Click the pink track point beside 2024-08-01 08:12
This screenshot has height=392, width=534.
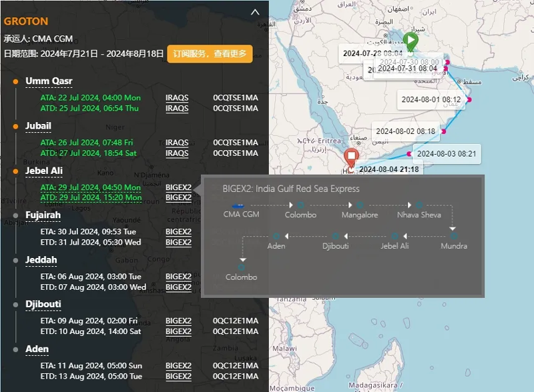coord(470,100)
